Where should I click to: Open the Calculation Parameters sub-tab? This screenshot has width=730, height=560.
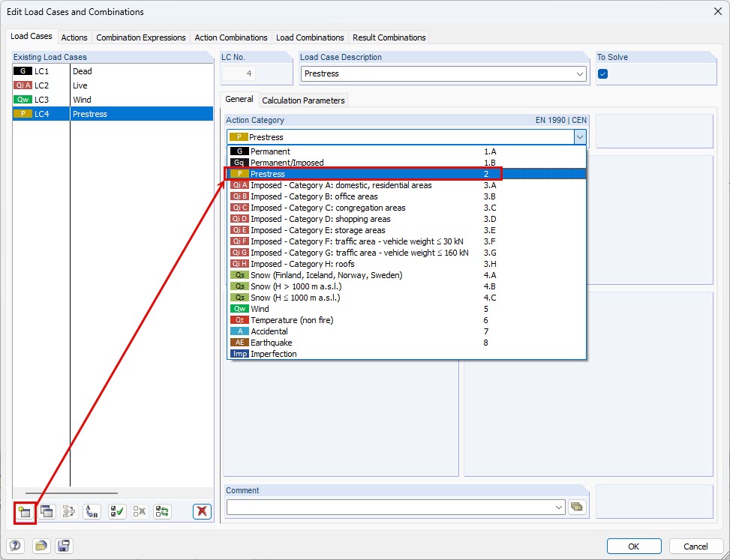click(x=303, y=100)
